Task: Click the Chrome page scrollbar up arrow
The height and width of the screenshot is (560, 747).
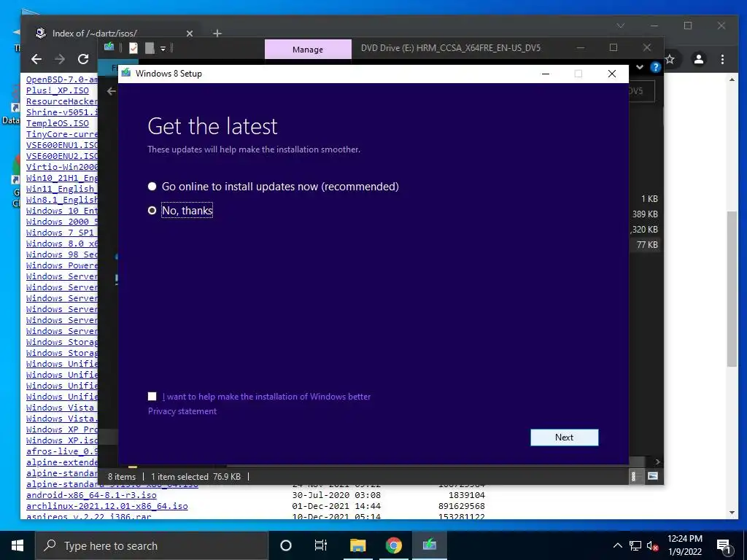Action: tap(732, 79)
